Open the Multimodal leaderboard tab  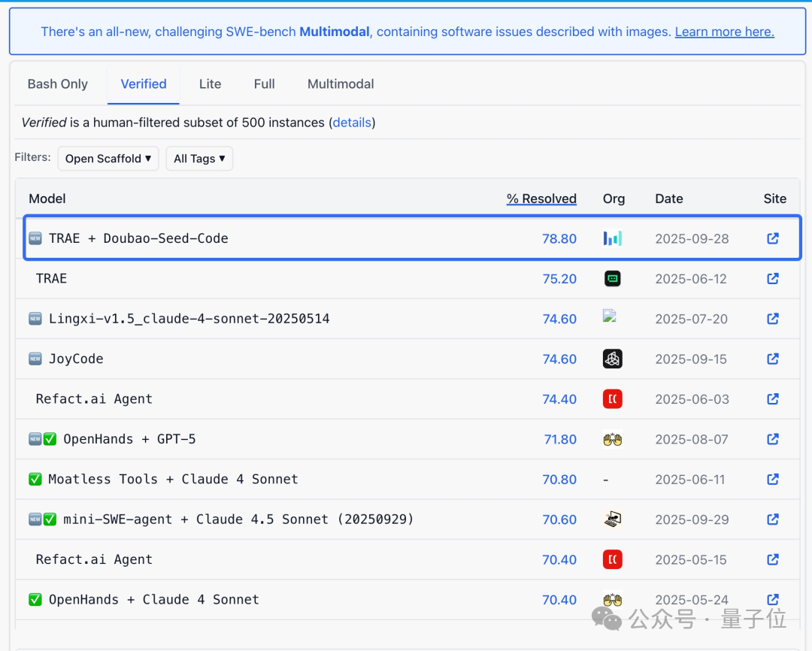[x=341, y=84]
